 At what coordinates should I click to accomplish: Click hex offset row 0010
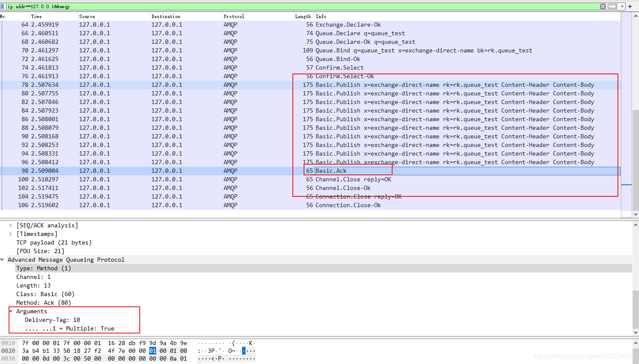[x=8, y=343]
